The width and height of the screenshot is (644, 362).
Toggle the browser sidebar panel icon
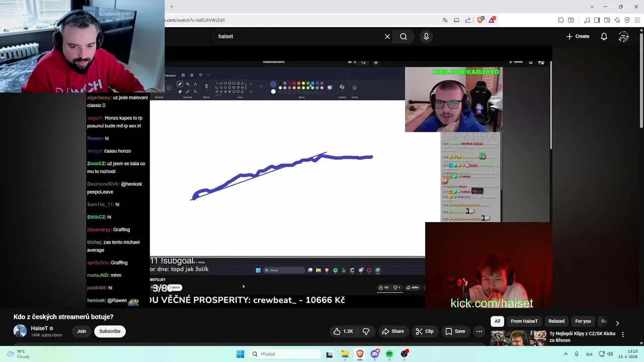pos(597,20)
